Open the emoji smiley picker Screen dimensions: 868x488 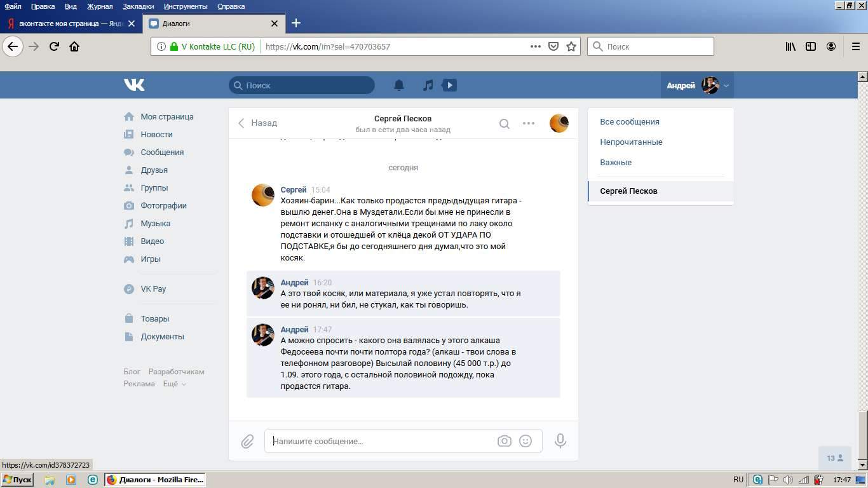coord(526,441)
